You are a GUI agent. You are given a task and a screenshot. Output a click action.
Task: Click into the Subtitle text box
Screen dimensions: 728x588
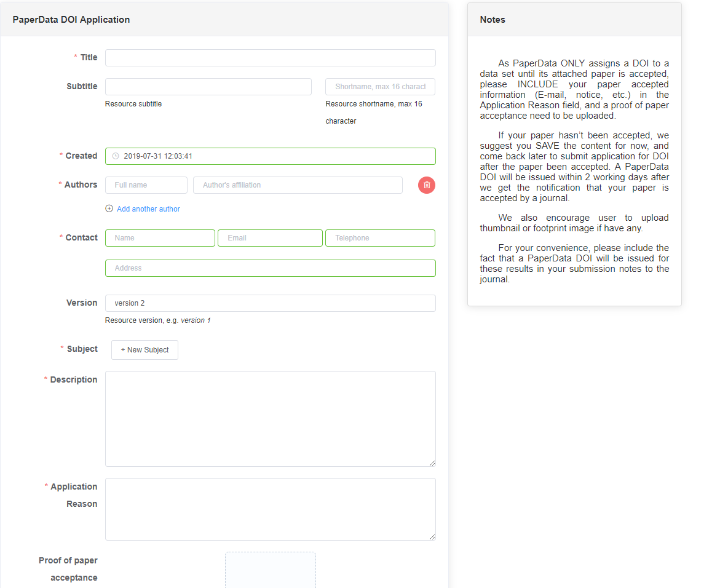pyautogui.click(x=208, y=87)
